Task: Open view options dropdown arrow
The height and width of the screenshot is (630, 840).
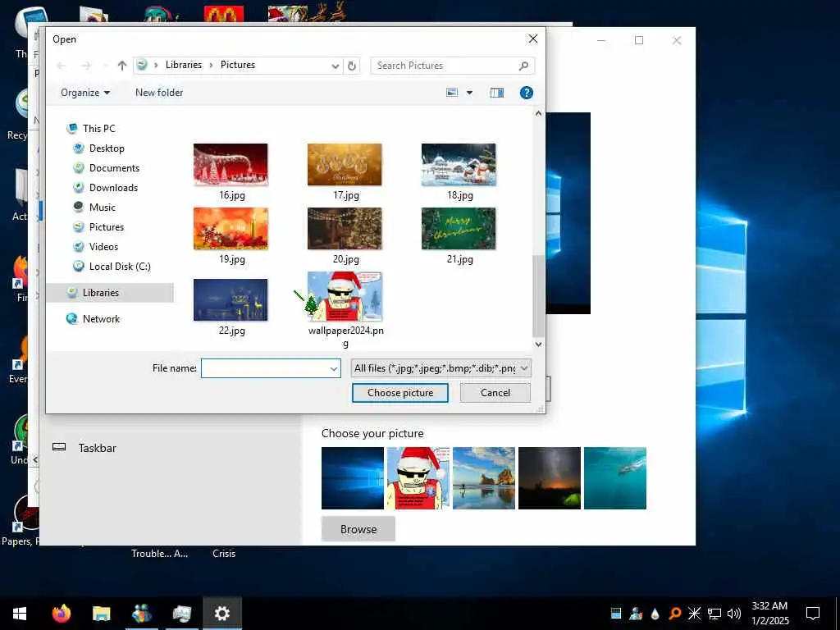Action: [x=469, y=93]
